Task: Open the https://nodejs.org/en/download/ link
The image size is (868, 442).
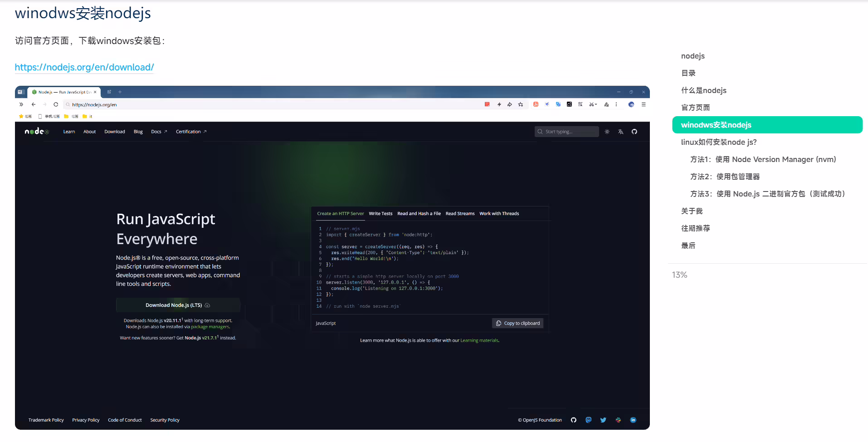Action: 84,67
